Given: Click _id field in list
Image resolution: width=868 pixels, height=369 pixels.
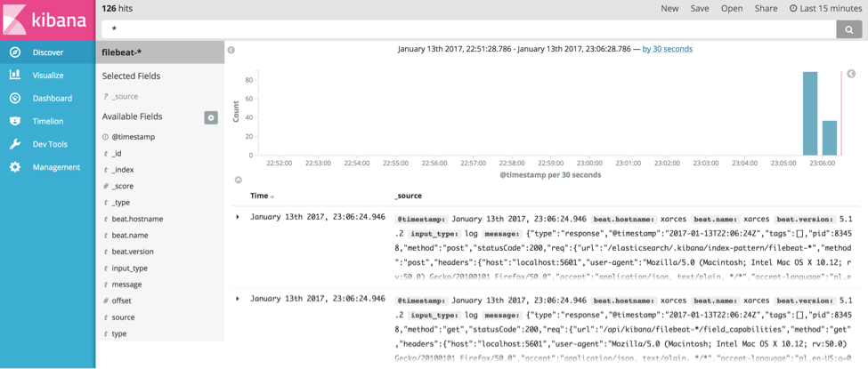Looking at the screenshot, I should click(x=117, y=153).
